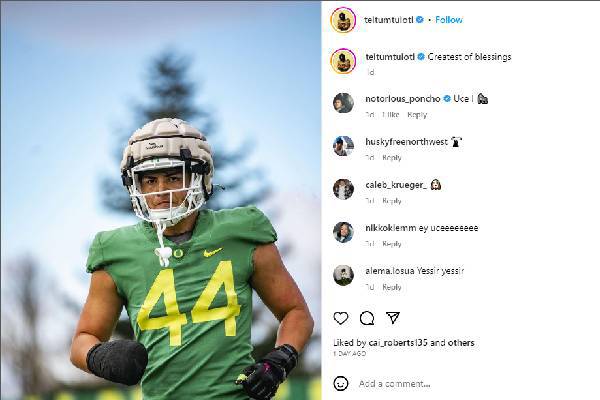Reply to notorious_poncho's comment
Screen dimensions: 600x400
click(417, 115)
